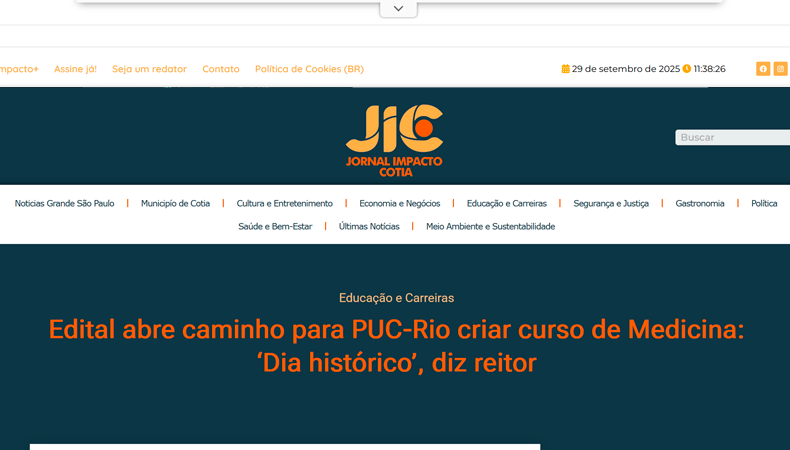Click the Educação e Carreiras category label above headline

[397, 298]
